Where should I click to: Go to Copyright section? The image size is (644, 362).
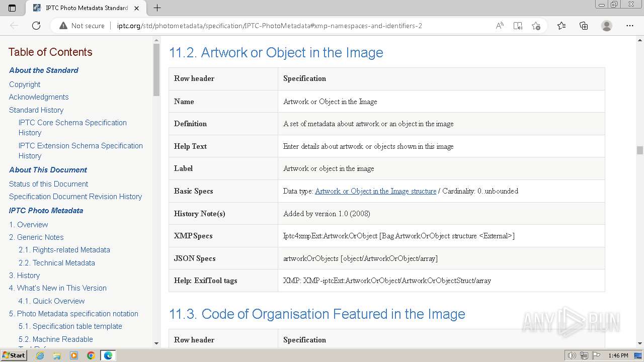point(25,84)
